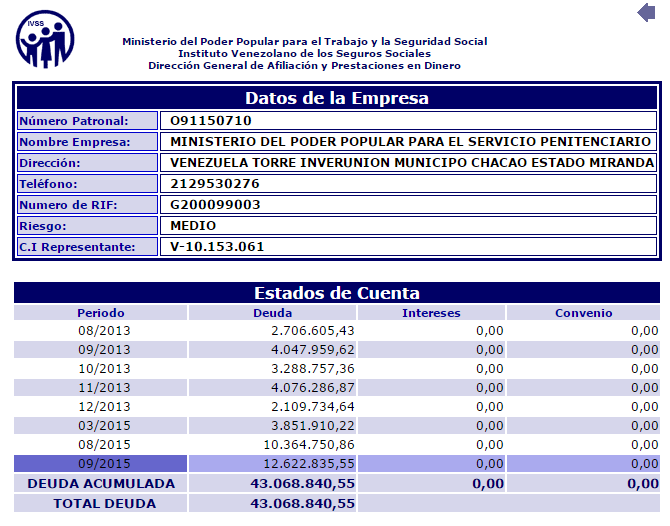Click debt amount 12.622.835,55
The width and height of the screenshot is (670, 526).
(x=309, y=464)
